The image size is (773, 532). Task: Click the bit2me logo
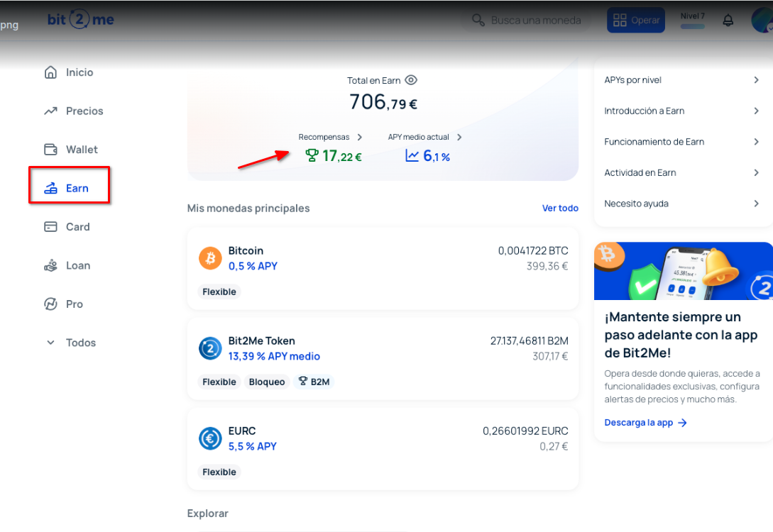click(81, 20)
